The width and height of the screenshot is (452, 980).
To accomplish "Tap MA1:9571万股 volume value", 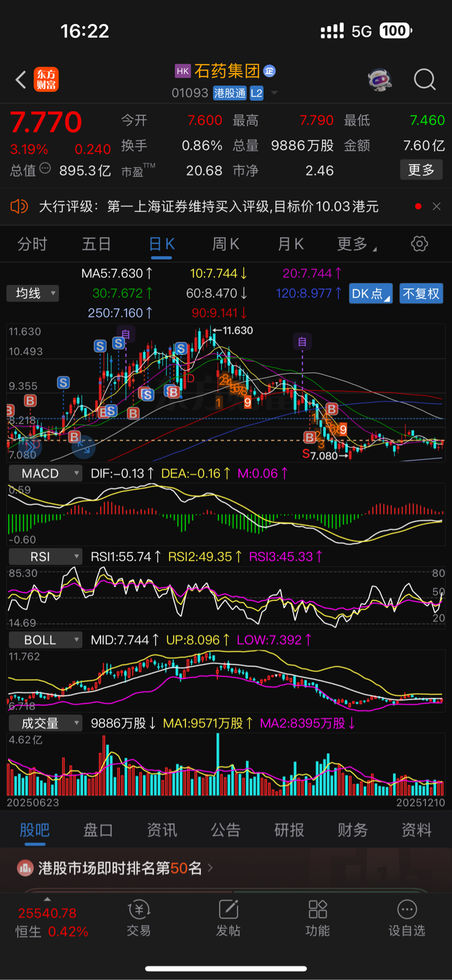I will pos(208,723).
